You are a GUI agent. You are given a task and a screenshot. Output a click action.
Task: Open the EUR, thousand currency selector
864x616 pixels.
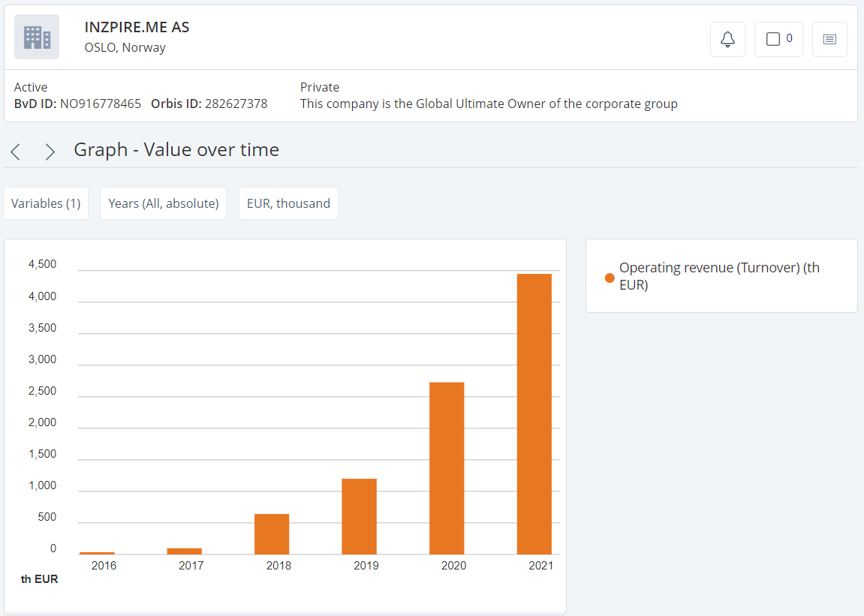[x=288, y=203]
